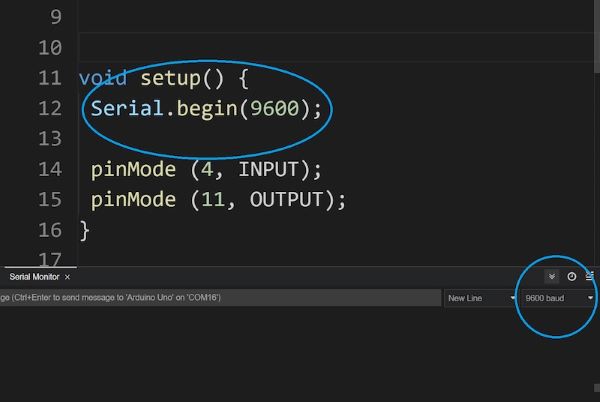Viewport: 600px width, 402px height.
Task: Click line number 13 in gutter
Action: pyautogui.click(x=50, y=139)
